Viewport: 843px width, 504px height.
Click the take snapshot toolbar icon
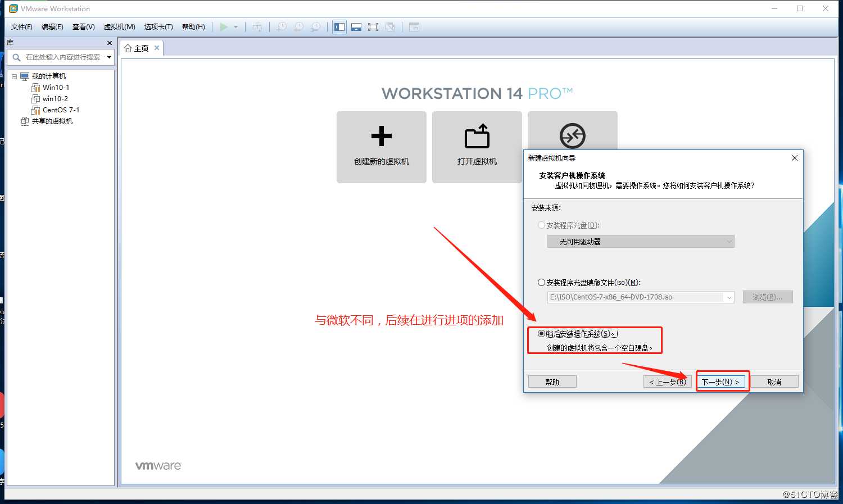[282, 27]
